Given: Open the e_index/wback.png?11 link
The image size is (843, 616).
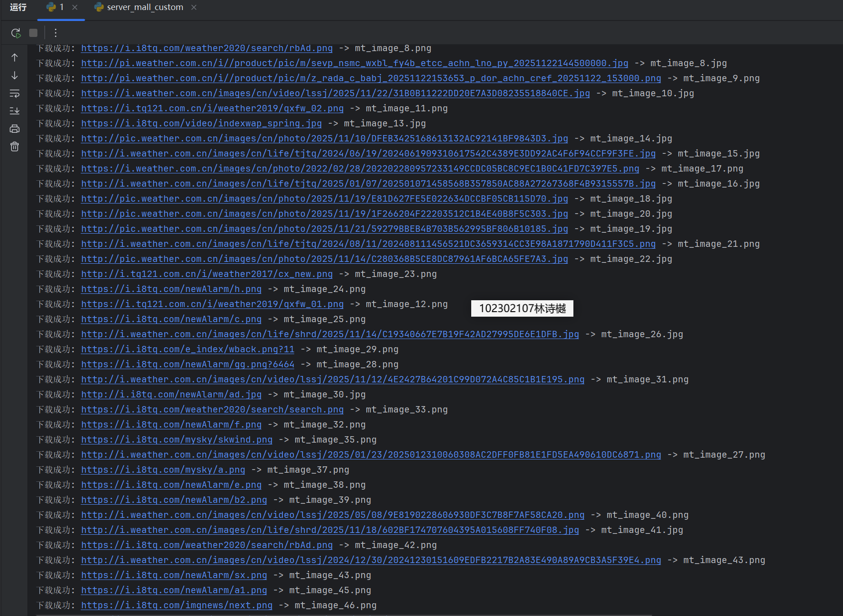Looking at the screenshot, I should (x=187, y=350).
